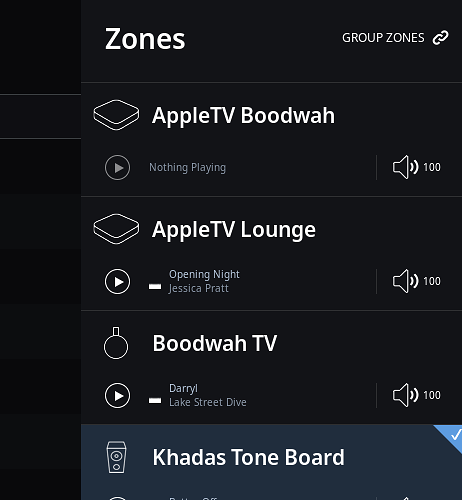The width and height of the screenshot is (462, 500).
Task: Select the AppleTV Boodwah zone
Action: (243, 115)
